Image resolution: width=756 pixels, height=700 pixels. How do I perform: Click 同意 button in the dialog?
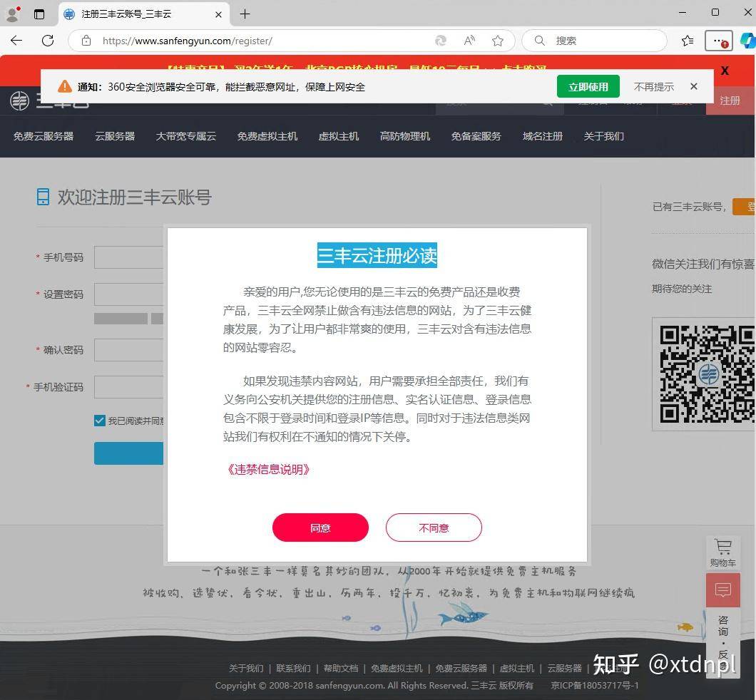click(x=320, y=527)
